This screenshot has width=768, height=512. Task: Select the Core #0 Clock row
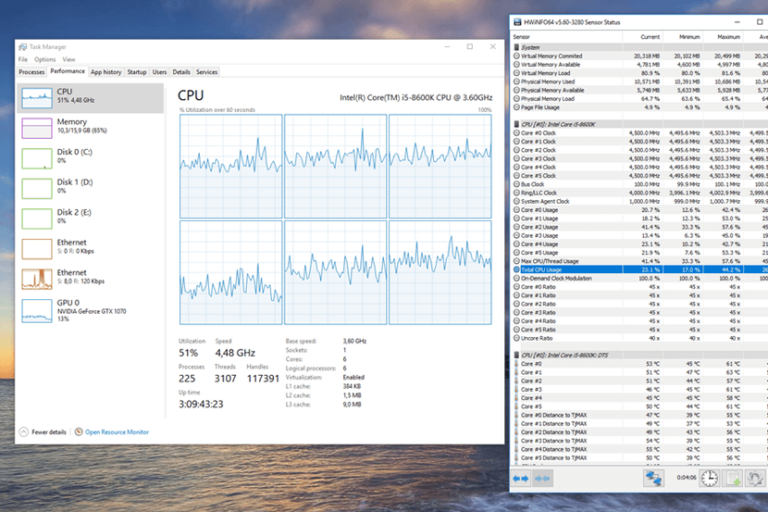point(639,133)
